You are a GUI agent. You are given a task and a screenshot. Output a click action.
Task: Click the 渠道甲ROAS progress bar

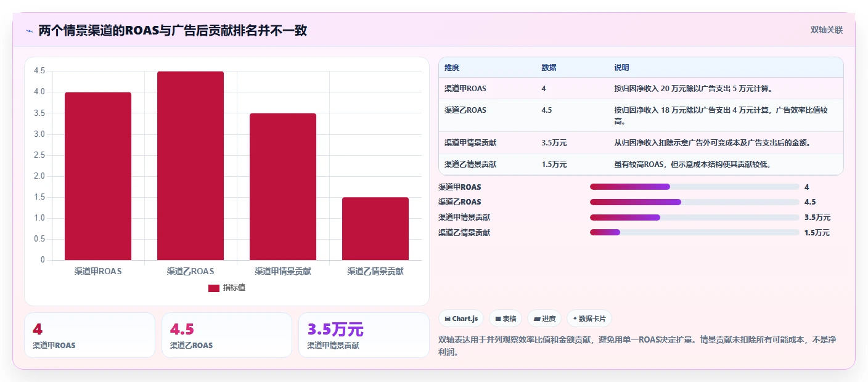point(695,187)
